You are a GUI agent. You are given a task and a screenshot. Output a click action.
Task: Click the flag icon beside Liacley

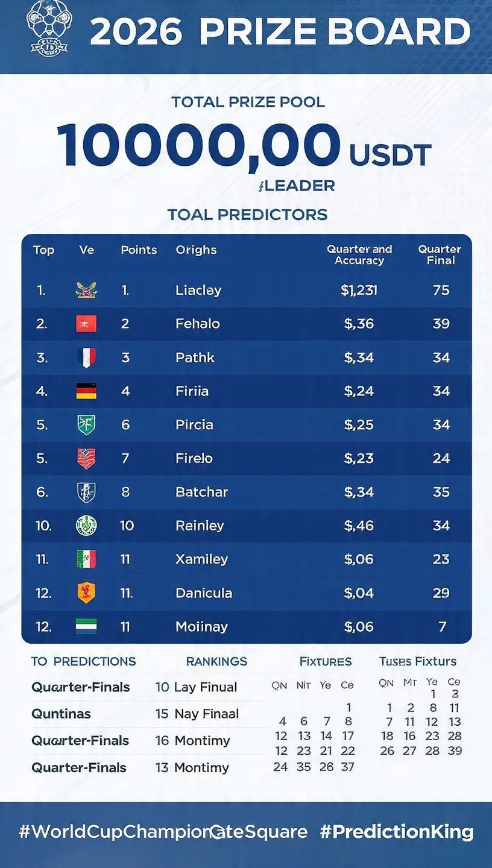(86, 291)
